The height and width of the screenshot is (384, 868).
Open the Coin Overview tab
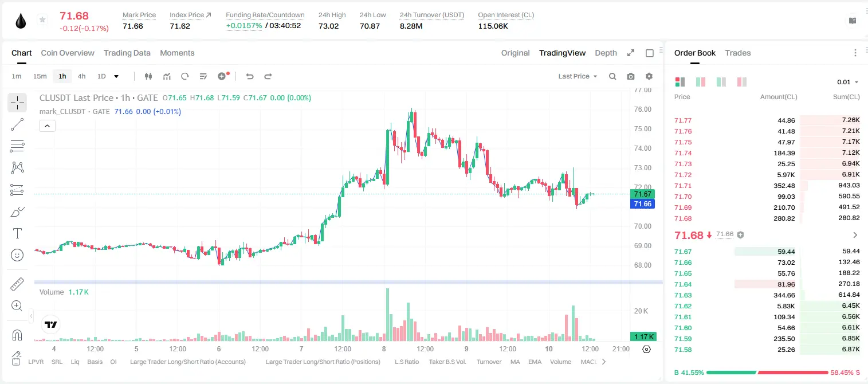68,53
